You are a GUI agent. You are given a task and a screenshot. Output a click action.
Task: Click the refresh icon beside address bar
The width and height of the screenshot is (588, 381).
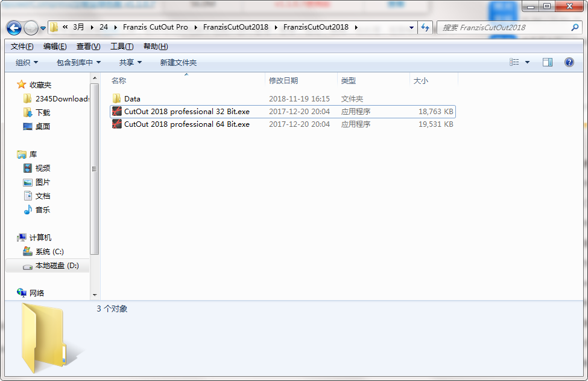pos(425,27)
